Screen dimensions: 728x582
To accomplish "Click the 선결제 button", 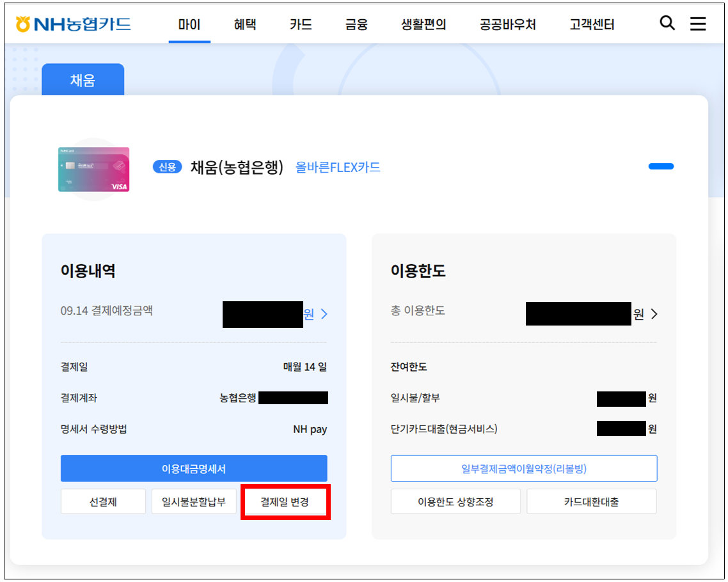I will point(103,502).
